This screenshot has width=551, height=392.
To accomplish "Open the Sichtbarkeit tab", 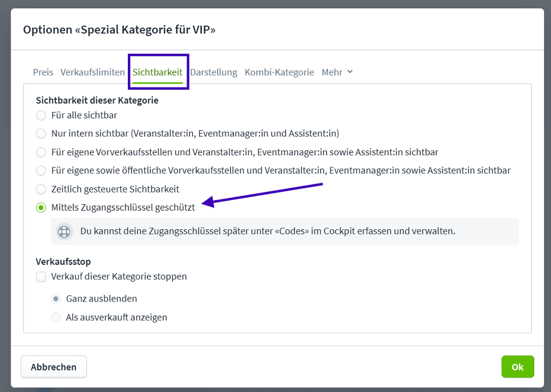I will 158,72.
